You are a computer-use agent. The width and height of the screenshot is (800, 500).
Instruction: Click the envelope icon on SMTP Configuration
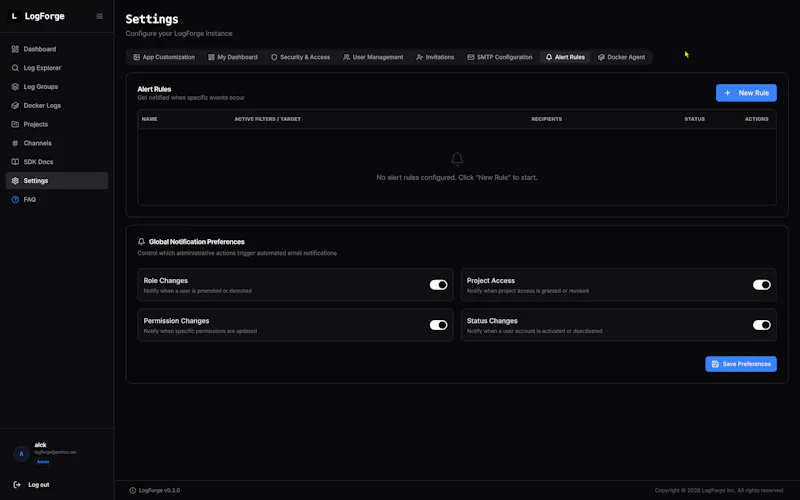click(x=470, y=57)
